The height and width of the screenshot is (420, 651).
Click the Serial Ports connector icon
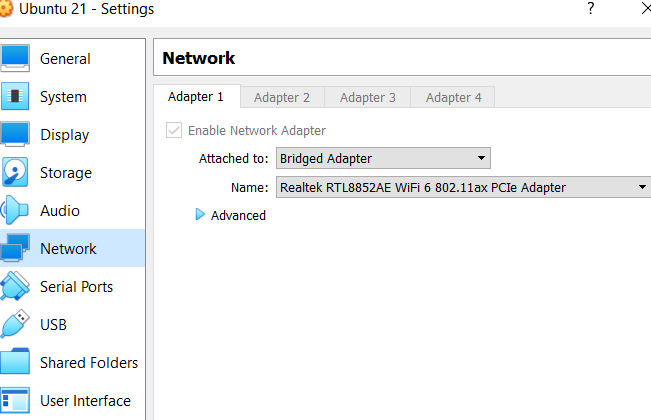tap(14, 287)
